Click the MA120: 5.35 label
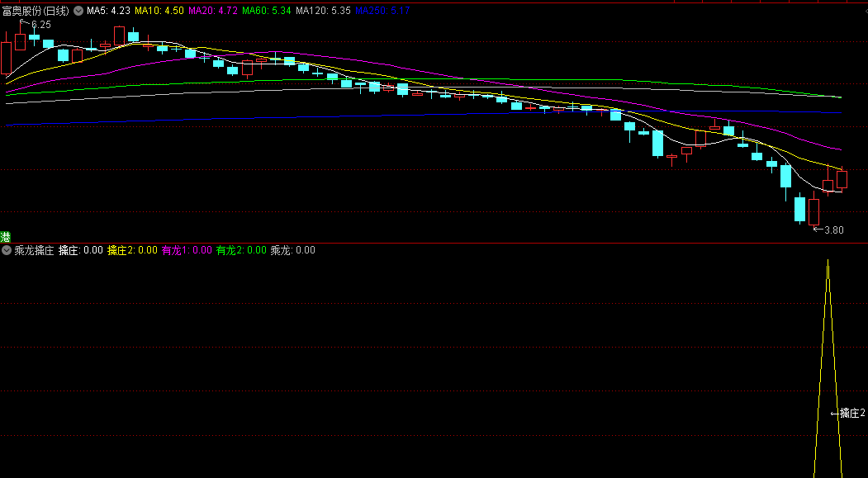 (323, 10)
